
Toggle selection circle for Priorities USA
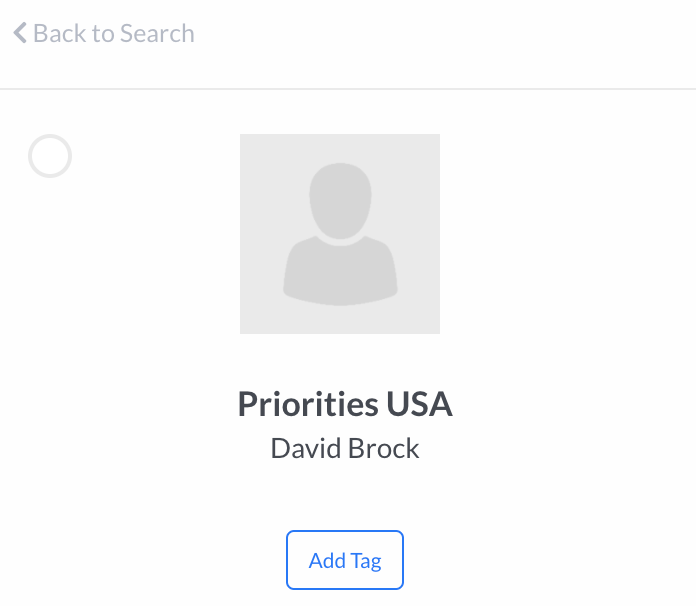pos(50,156)
